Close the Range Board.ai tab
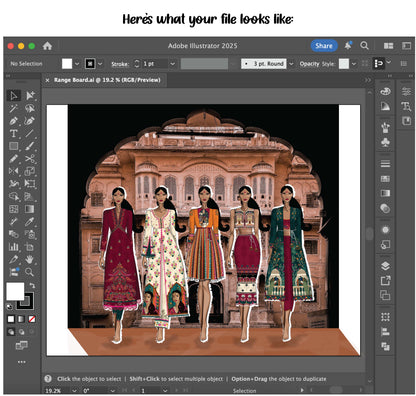416x396 pixels. click(47, 80)
